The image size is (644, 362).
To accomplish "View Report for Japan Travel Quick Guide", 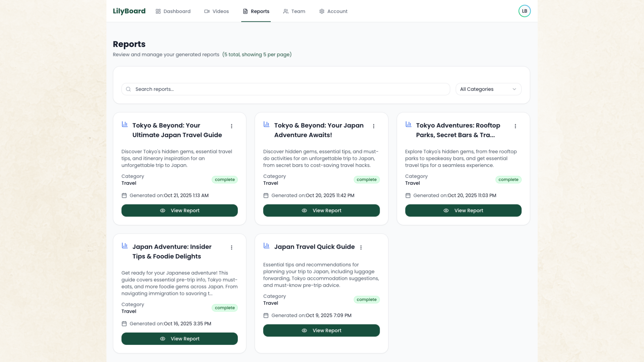I will [x=321, y=330].
